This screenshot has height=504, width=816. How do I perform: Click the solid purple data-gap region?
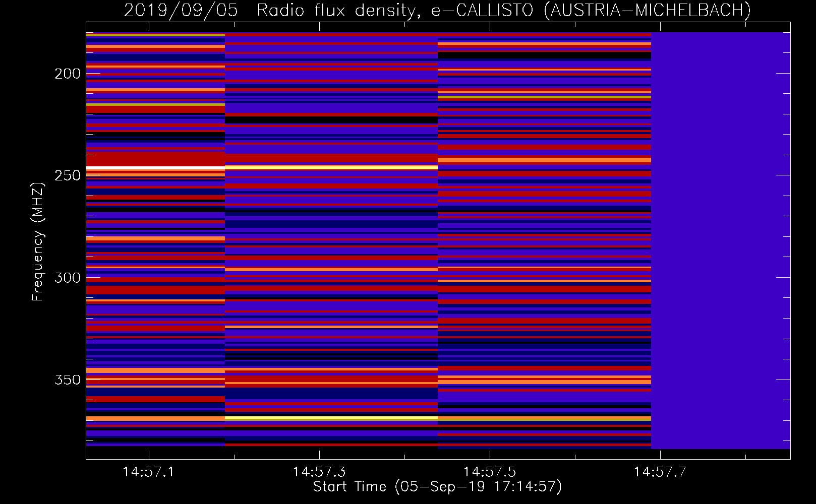tap(721, 240)
